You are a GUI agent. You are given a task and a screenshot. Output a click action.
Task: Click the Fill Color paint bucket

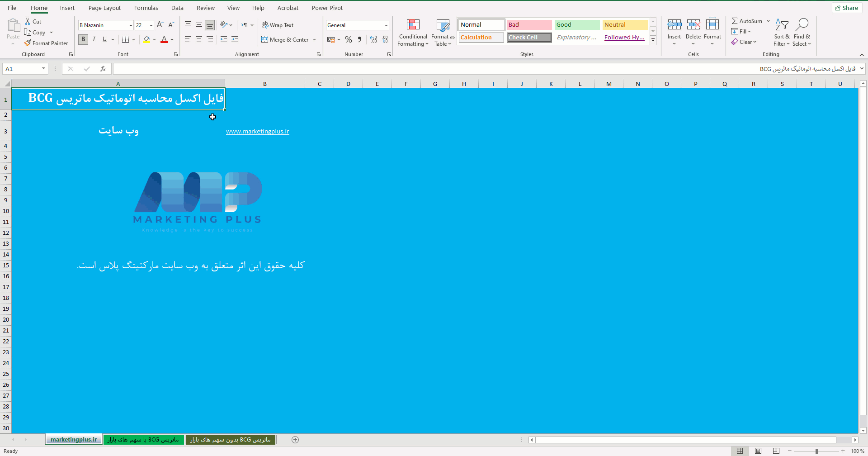click(146, 39)
